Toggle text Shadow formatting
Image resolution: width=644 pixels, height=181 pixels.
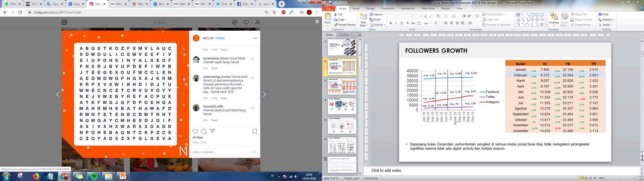click(407, 23)
